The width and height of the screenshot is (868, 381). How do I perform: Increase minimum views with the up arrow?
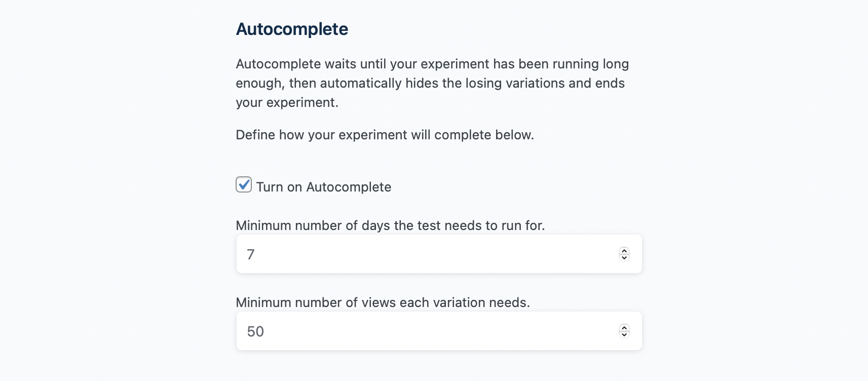624,327
